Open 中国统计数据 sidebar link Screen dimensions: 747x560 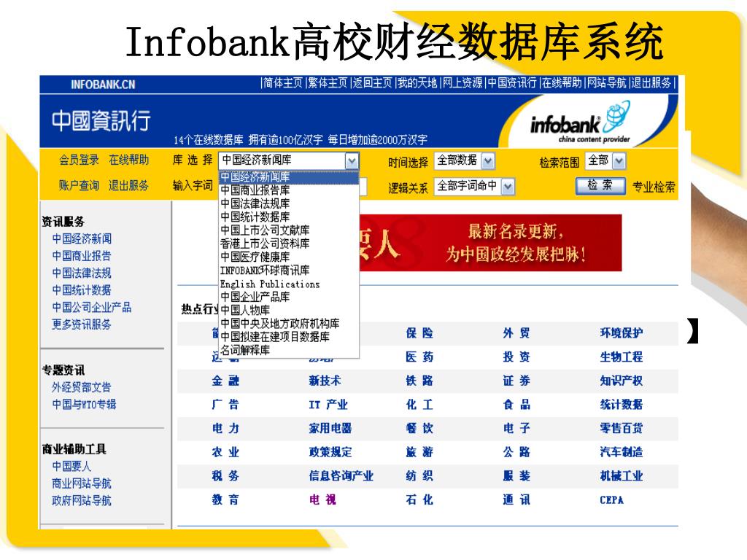[x=82, y=290]
